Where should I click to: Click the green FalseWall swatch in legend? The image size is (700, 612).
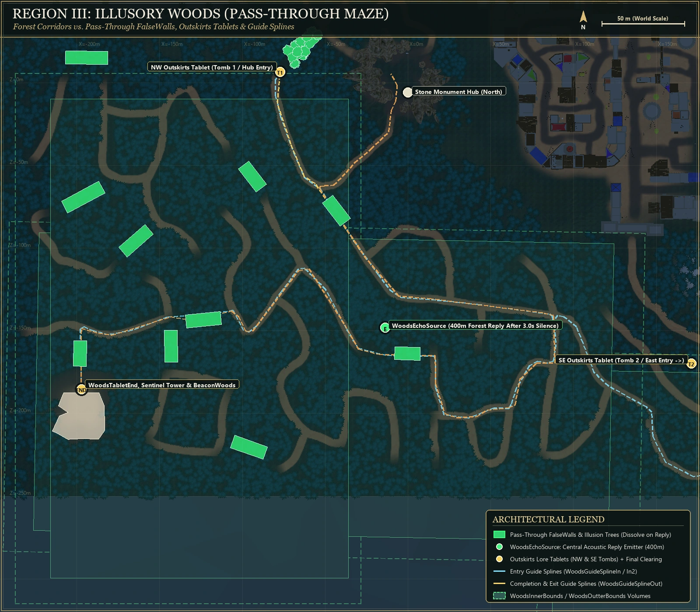[x=499, y=535]
